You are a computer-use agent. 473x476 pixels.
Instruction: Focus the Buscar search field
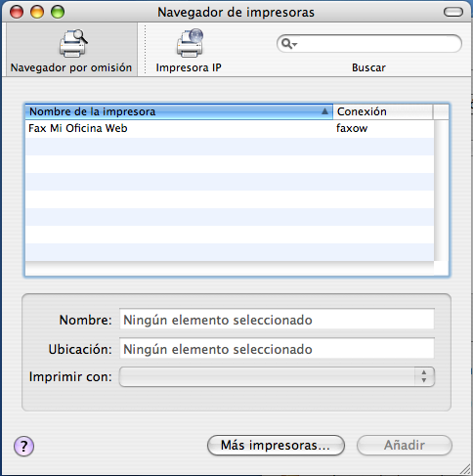coord(369,44)
